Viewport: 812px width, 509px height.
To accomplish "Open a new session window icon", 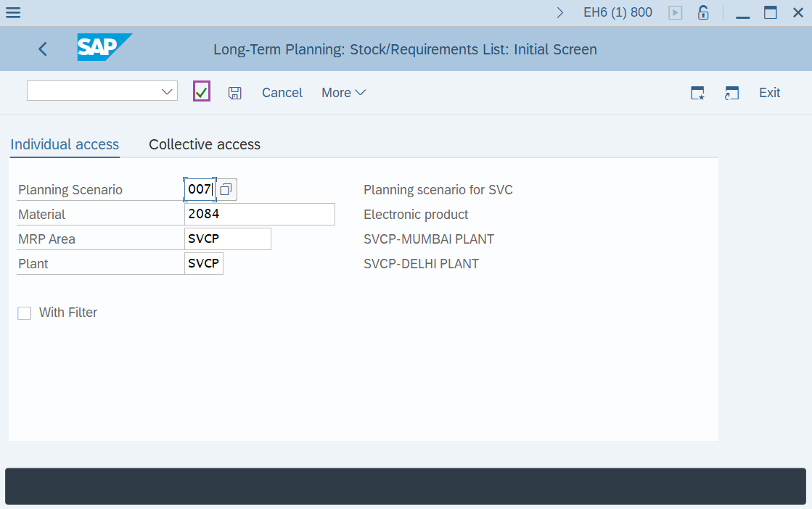I will click(x=731, y=93).
